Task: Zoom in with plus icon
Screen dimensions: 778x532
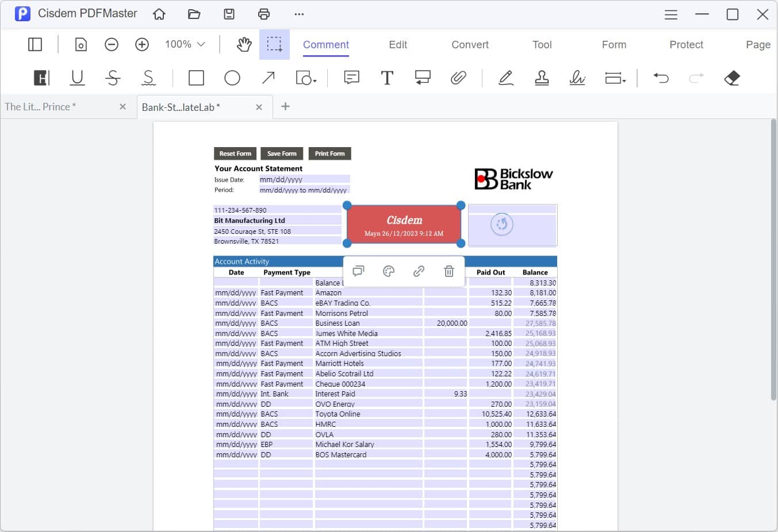Action: click(142, 44)
